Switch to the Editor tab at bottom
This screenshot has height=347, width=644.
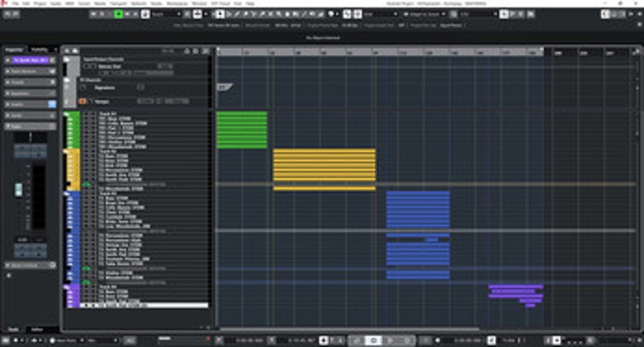click(37, 329)
